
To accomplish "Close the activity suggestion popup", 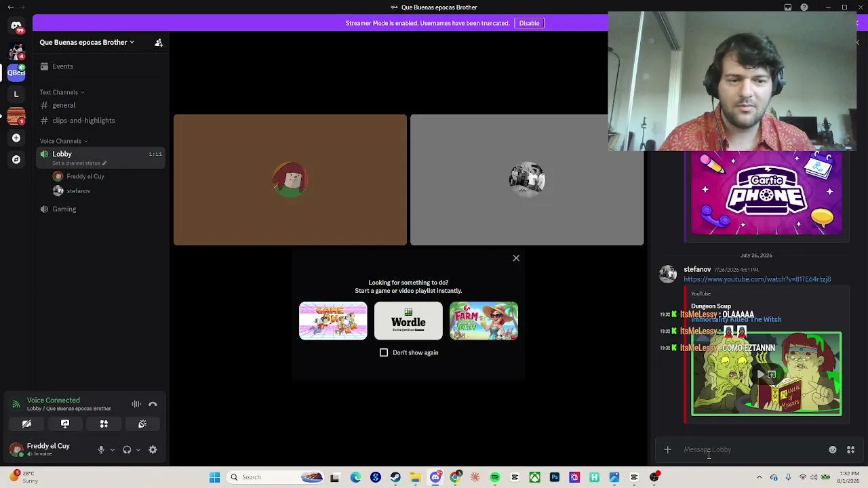I will 516,258.
